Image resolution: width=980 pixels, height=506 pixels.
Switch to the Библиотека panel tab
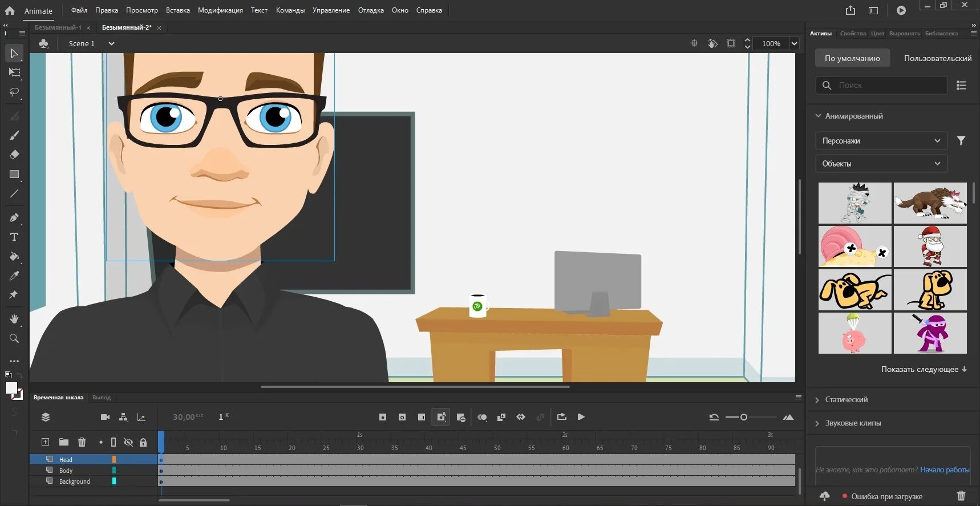941,34
